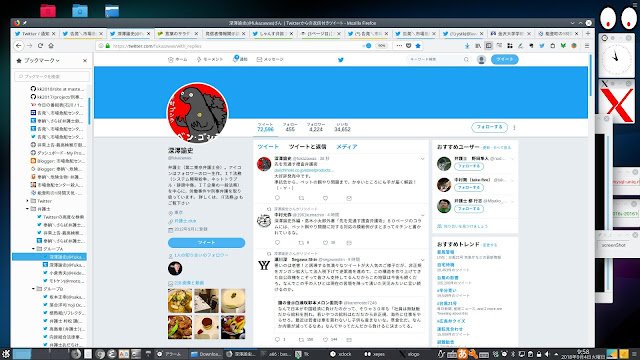Open the Firefox downloads arrow icon
This screenshot has width=640, height=360.
click(467, 46)
